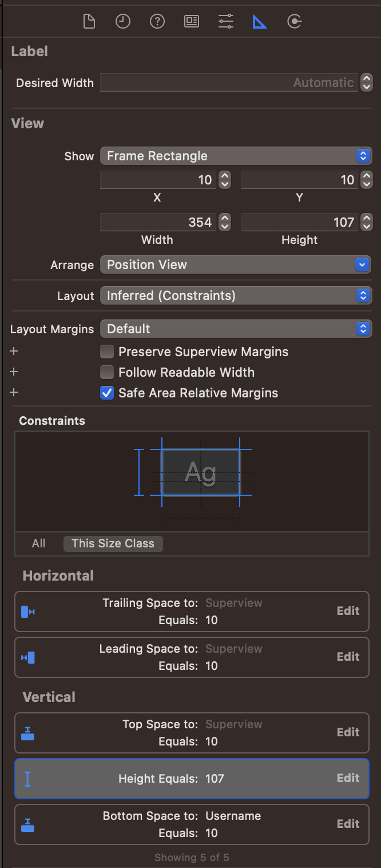Expand the Arrange Position View dropdown

(236, 265)
